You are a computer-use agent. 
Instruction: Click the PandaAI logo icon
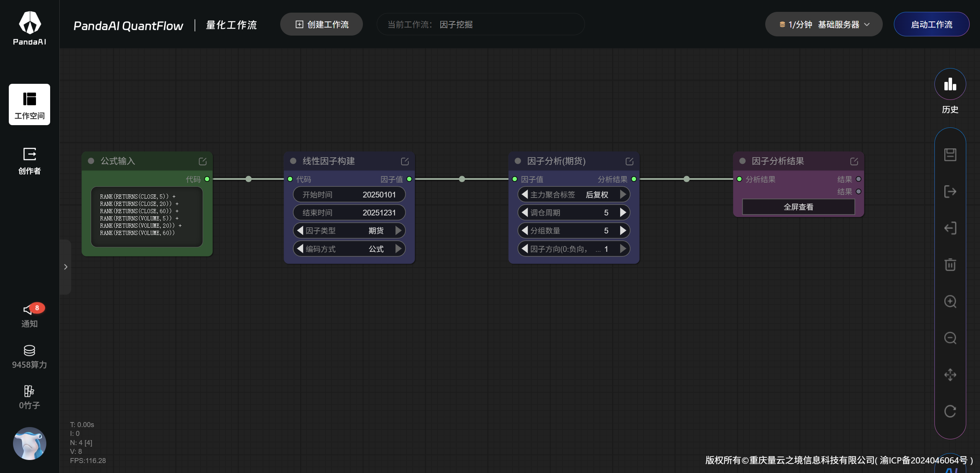tap(29, 28)
